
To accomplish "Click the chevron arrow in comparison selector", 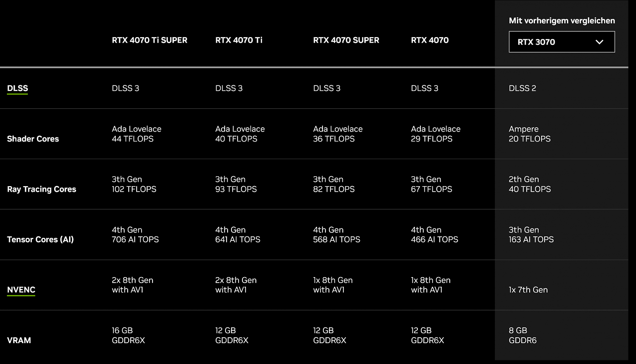I will click(x=599, y=42).
